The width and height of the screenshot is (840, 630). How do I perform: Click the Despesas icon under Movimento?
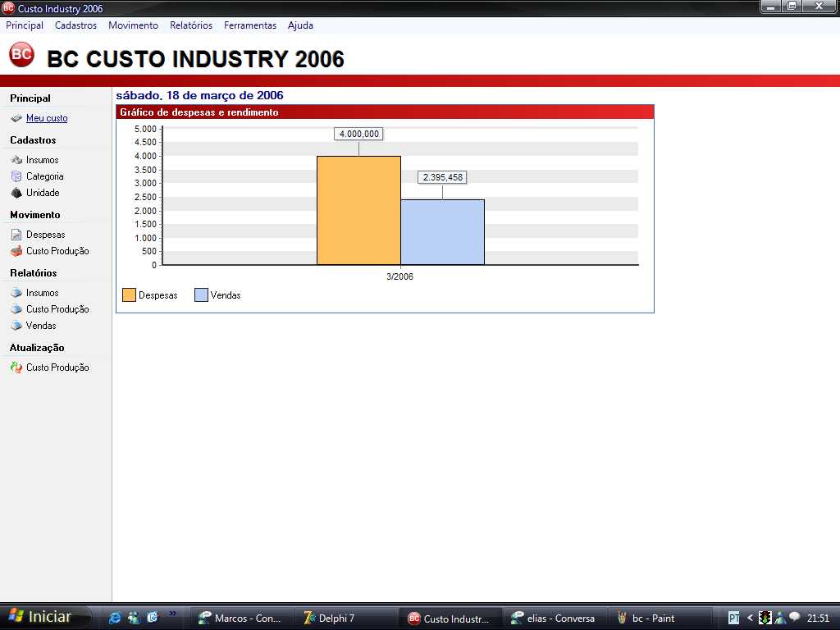16,235
